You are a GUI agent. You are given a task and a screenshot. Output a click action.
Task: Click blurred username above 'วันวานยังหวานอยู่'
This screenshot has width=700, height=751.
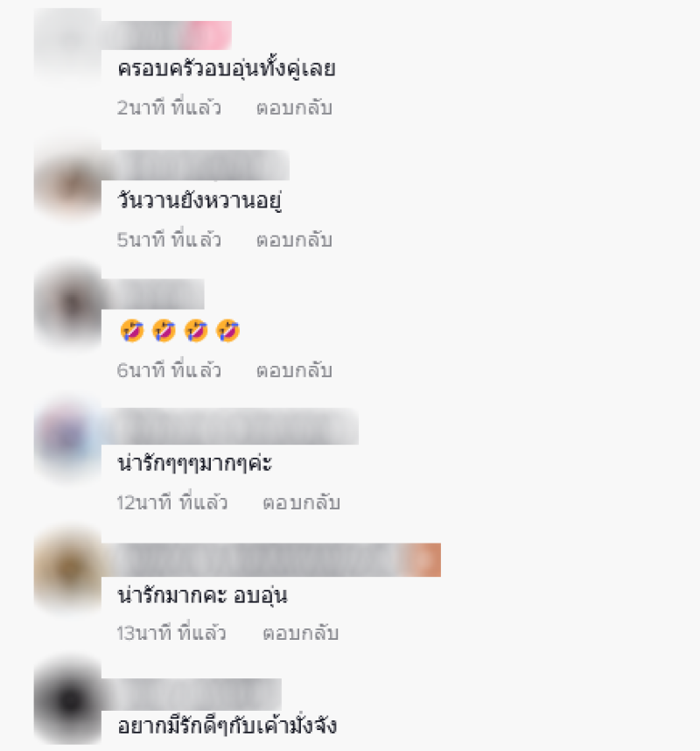195,165
